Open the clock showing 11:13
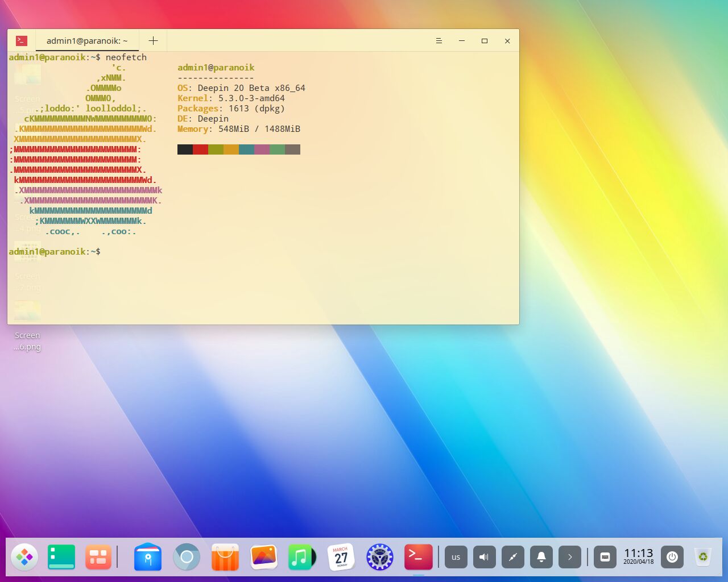This screenshot has width=728, height=582. click(639, 556)
